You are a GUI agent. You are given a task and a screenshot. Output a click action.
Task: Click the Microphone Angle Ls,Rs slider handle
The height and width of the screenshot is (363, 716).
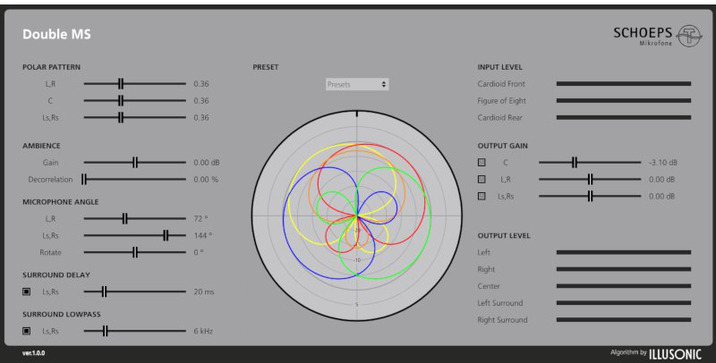[166, 235]
